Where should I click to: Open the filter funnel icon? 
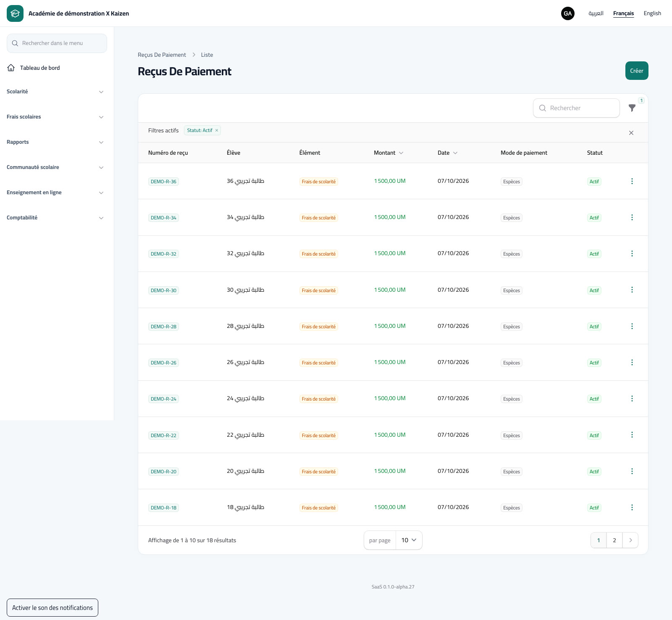pos(632,108)
